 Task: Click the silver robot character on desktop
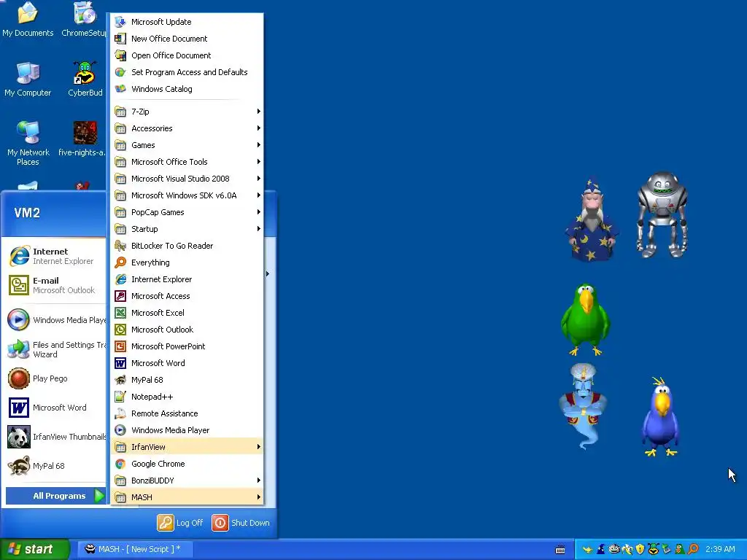(x=662, y=215)
